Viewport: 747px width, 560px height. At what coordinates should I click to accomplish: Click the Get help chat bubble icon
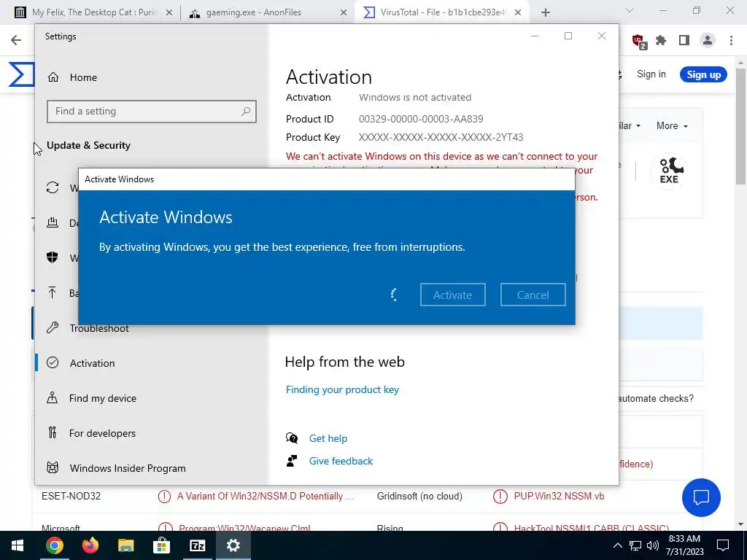click(x=292, y=438)
